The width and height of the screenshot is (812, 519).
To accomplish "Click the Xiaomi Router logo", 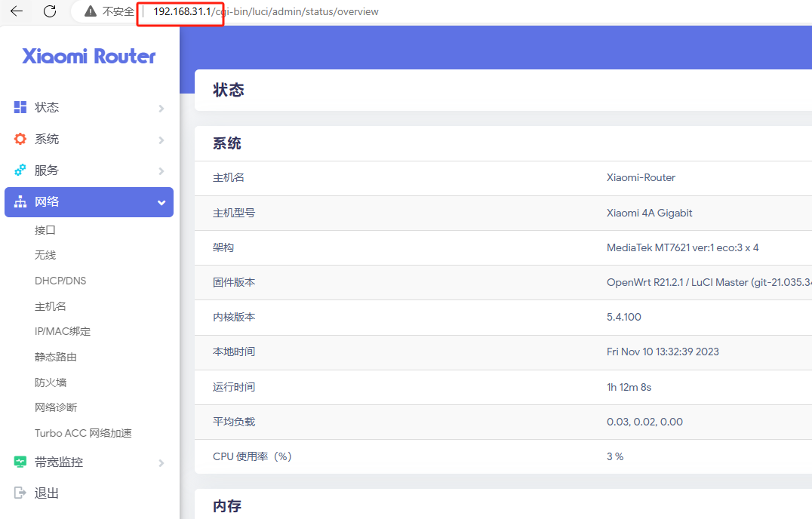I will pyautogui.click(x=88, y=56).
